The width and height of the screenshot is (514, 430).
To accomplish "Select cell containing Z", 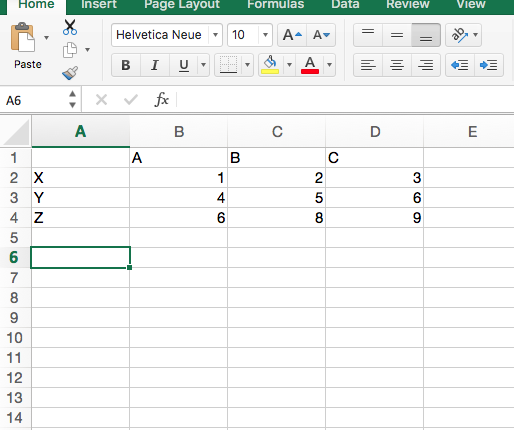I will [x=81, y=217].
